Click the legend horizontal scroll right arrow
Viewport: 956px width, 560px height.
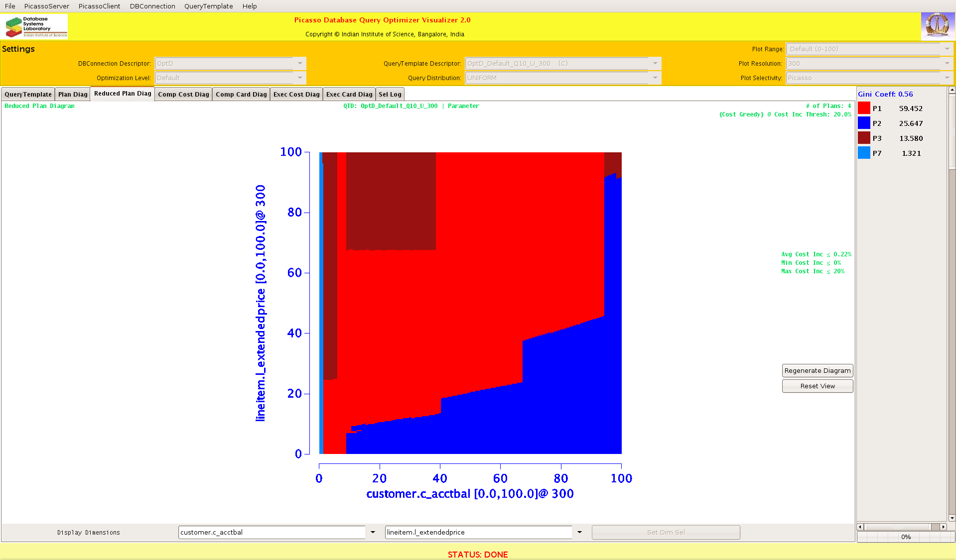(x=943, y=527)
